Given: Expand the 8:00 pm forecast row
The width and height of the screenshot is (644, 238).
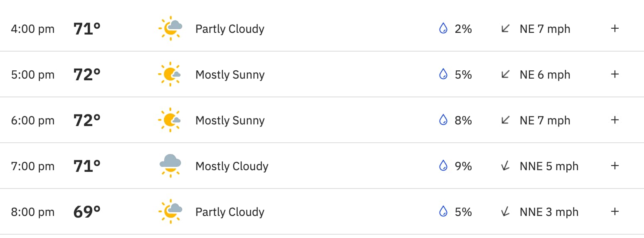Looking at the screenshot, I should pos(615,211).
